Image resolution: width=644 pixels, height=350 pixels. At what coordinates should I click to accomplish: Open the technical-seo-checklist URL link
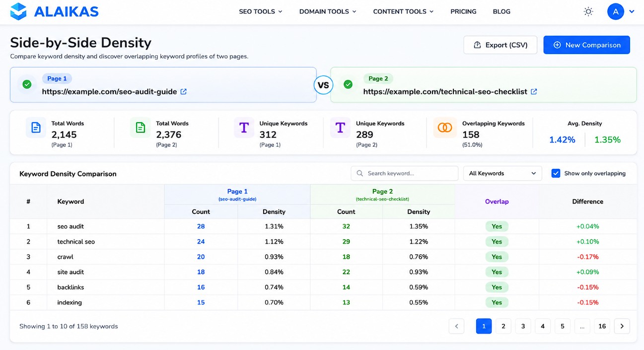445,91
